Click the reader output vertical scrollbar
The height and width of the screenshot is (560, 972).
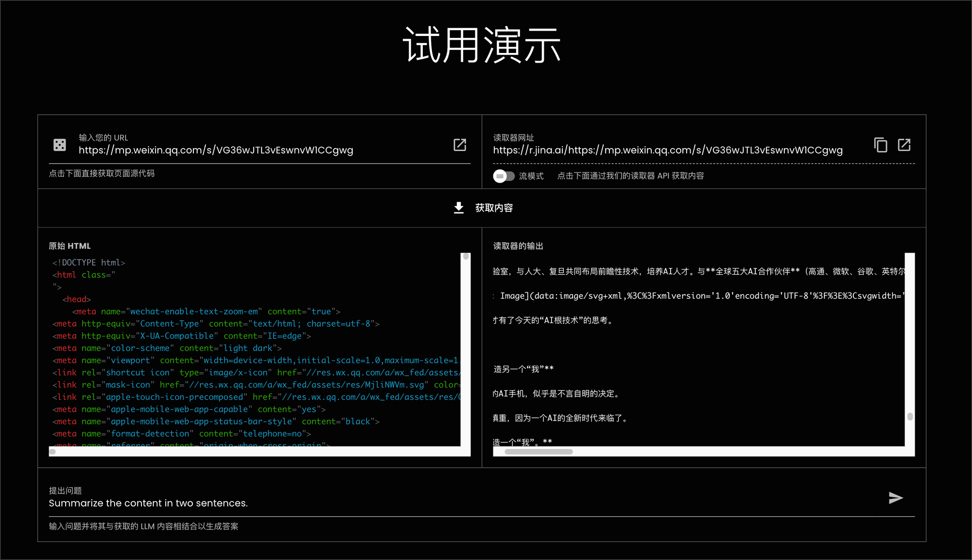coord(910,416)
